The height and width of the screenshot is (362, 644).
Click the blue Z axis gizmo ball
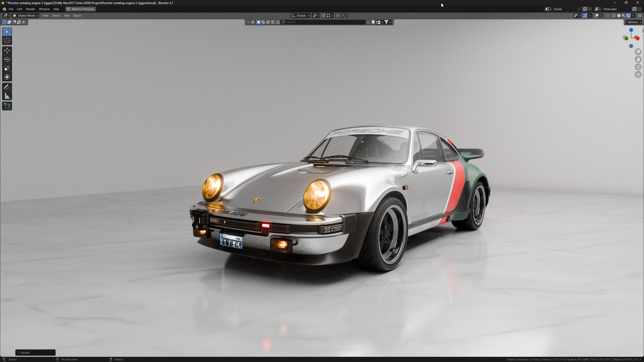tap(631, 30)
